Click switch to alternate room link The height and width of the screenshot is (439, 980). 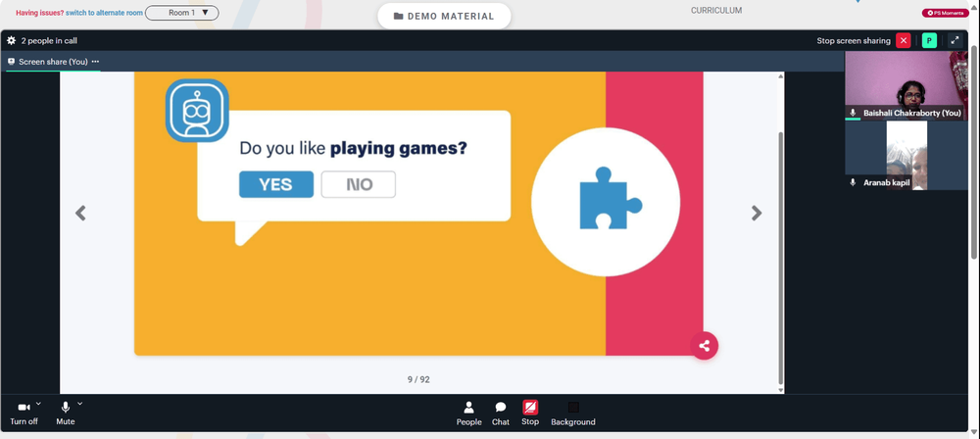tap(105, 13)
